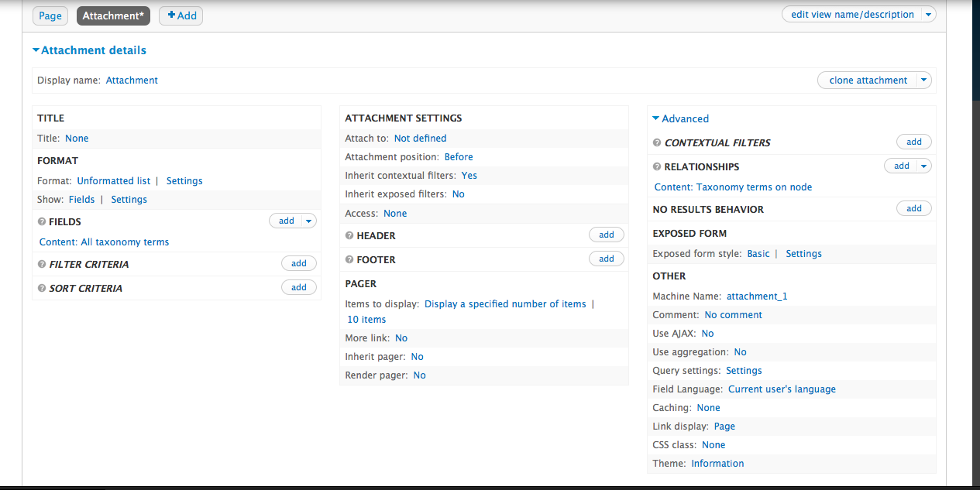Image resolution: width=980 pixels, height=490 pixels.
Task: Edit the Content: All taxonomy terms field
Action: (x=104, y=242)
